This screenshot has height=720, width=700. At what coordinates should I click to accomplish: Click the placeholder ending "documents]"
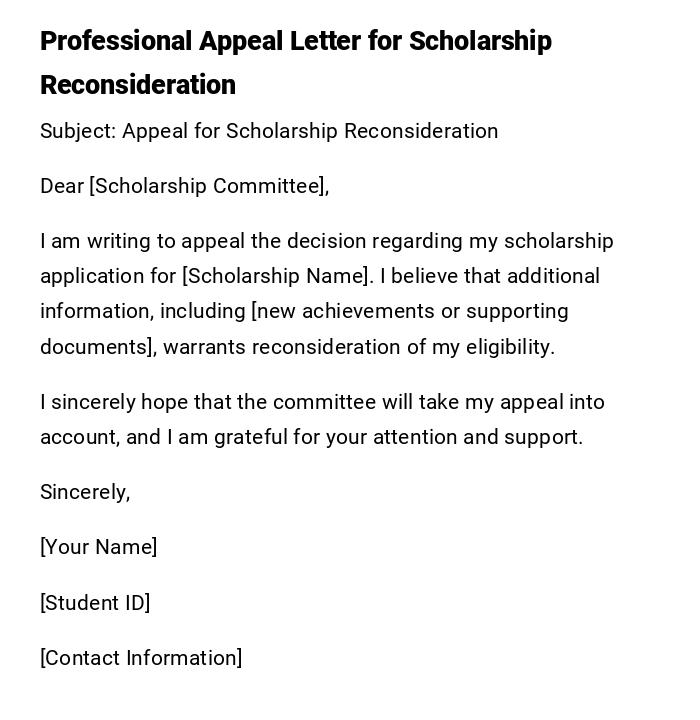pos(97,347)
